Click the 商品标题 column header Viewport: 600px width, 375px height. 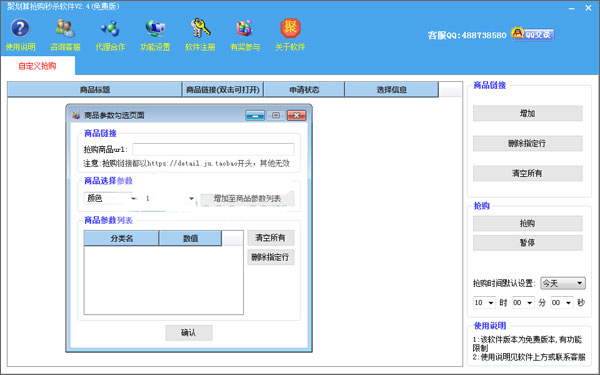pyautogui.click(x=95, y=90)
